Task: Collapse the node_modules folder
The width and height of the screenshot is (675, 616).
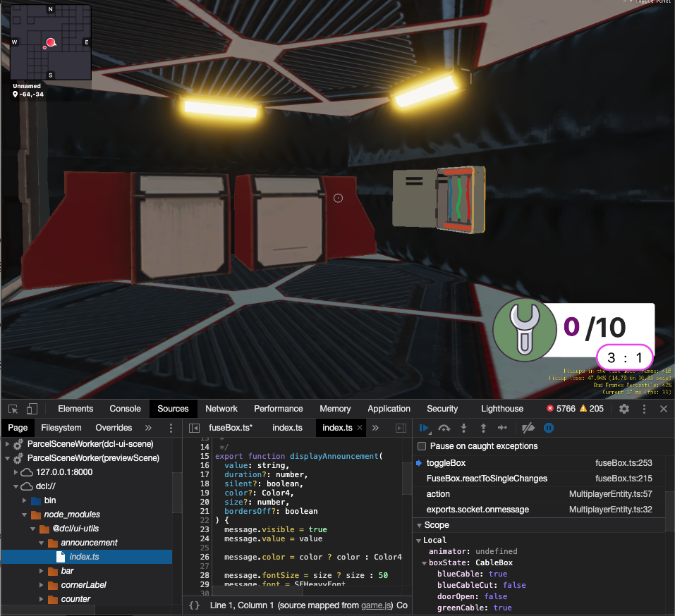Action: tap(24, 515)
